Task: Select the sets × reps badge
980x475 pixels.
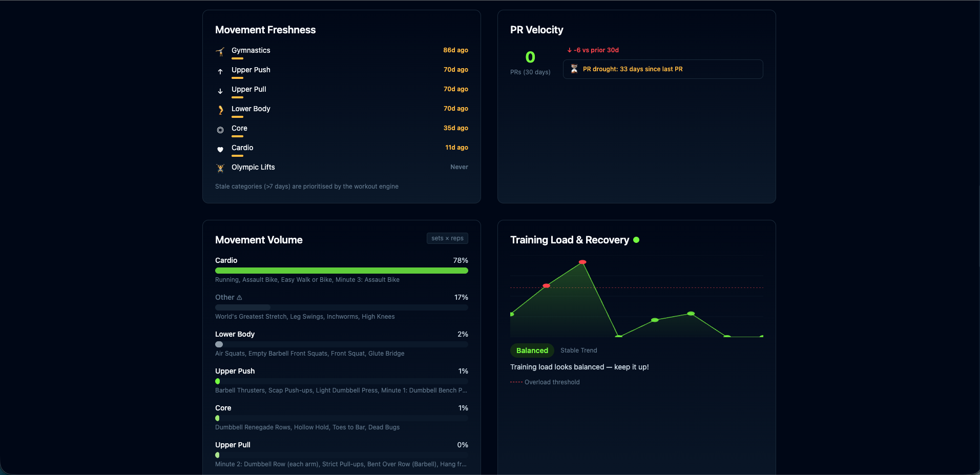Action: (x=447, y=238)
